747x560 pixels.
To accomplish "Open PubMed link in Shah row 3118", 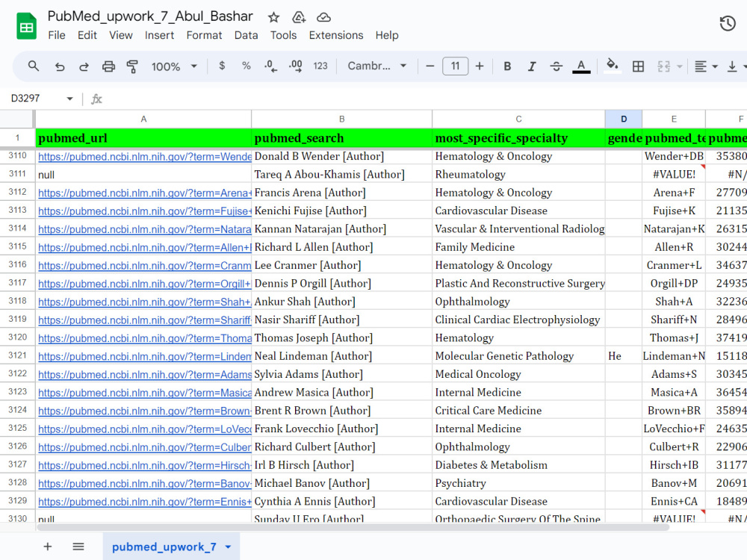I will 145,302.
